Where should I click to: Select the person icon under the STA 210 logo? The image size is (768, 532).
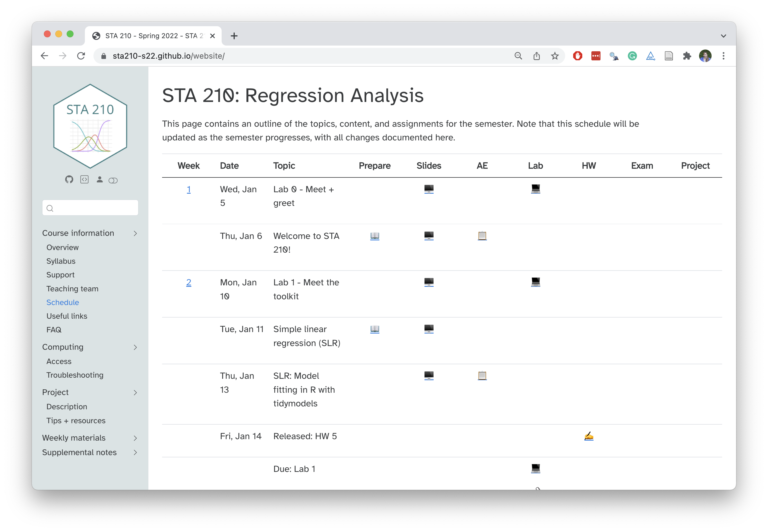[x=99, y=180]
